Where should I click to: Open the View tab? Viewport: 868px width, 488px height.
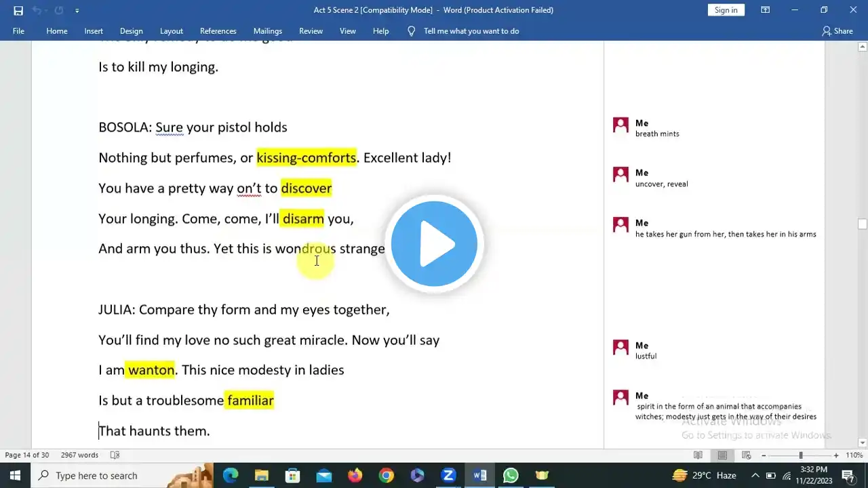(348, 31)
